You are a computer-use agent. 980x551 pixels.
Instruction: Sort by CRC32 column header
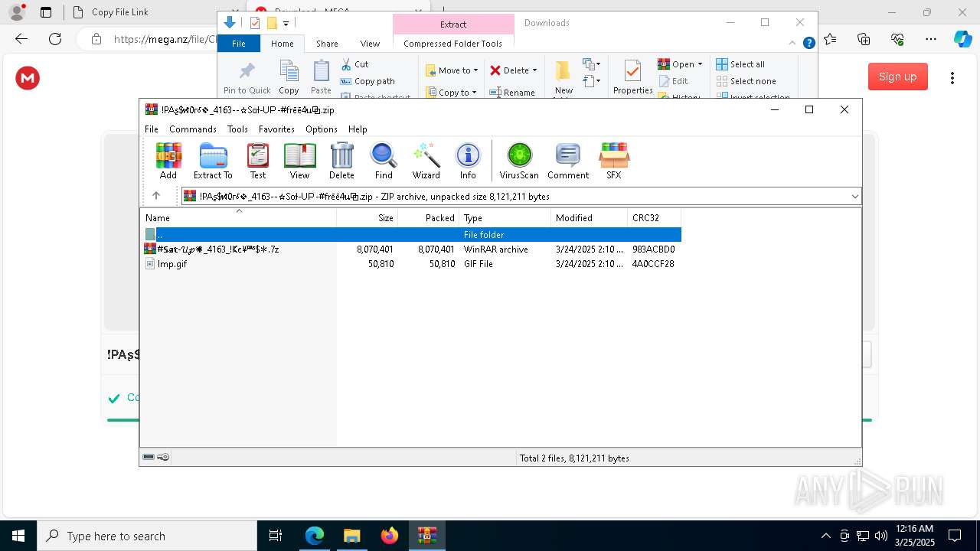(655, 218)
